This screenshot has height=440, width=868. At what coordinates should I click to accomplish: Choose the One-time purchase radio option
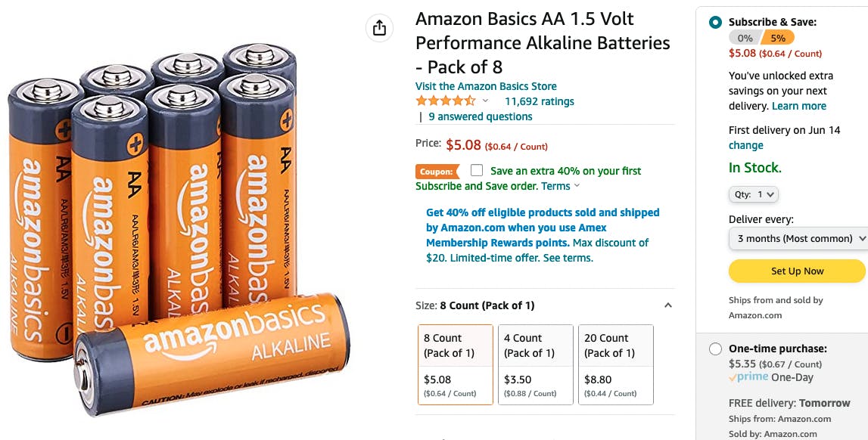(715, 349)
